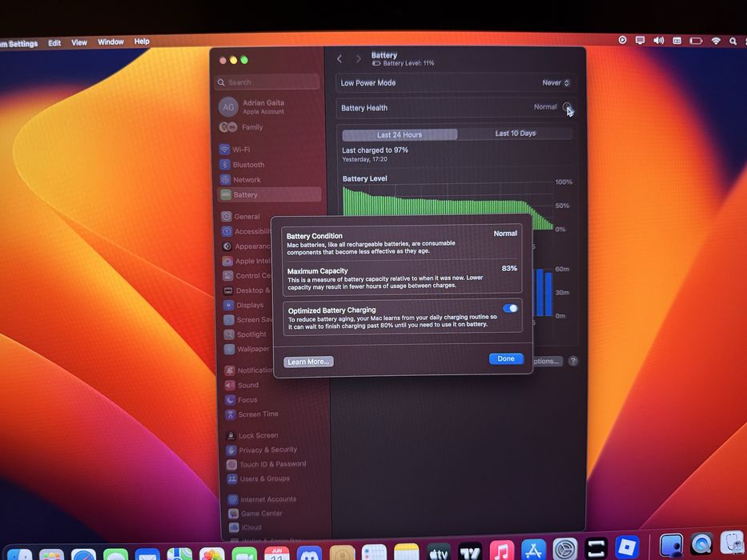
Task: Click the Learn More button
Action: [x=308, y=362]
